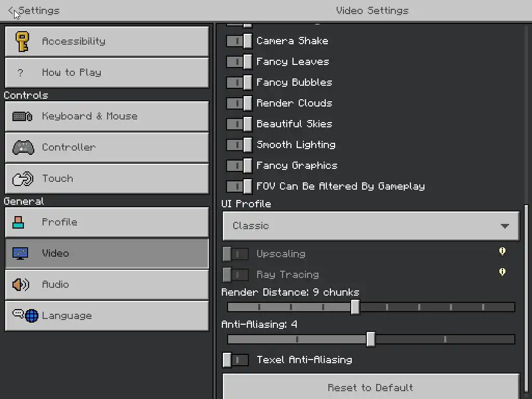Image resolution: width=532 pixels, height=399 pixels.
Task: Click the Audio speaker icon
Action: (x=21, y=285)
